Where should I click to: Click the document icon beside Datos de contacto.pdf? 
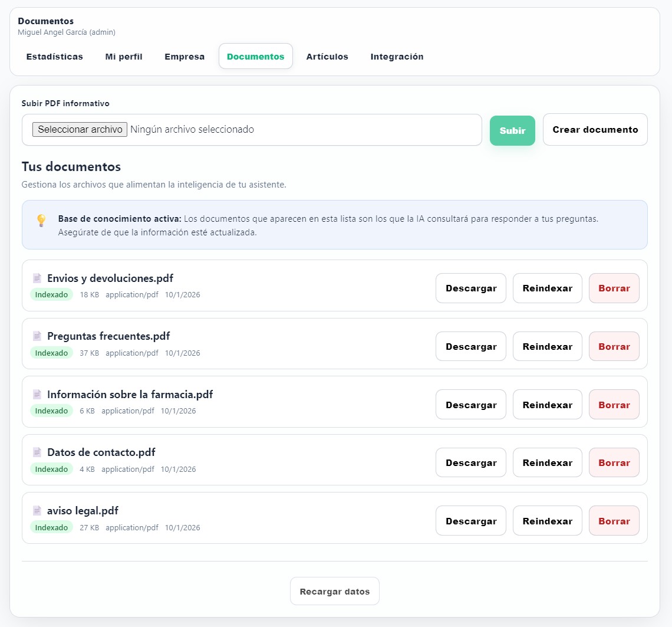tap(37, 452)
